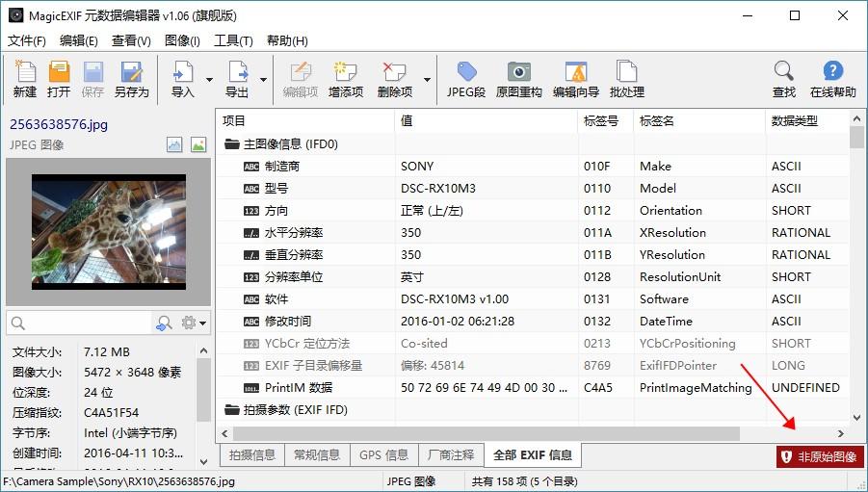This screenshot has width=868, height=492.
Task: Click the app icon in title bar
Action: (x=15, y=15)
